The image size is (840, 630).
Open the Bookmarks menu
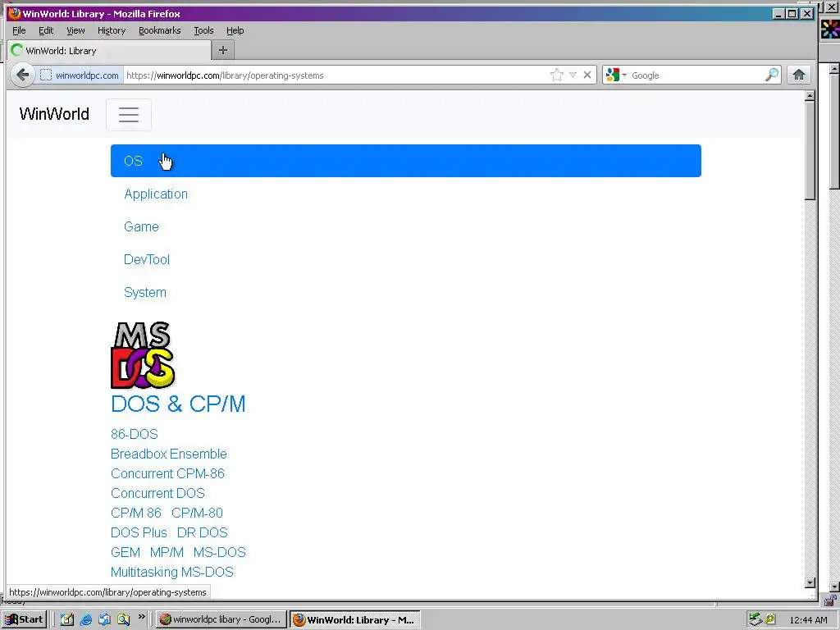[x=160, y=30]
